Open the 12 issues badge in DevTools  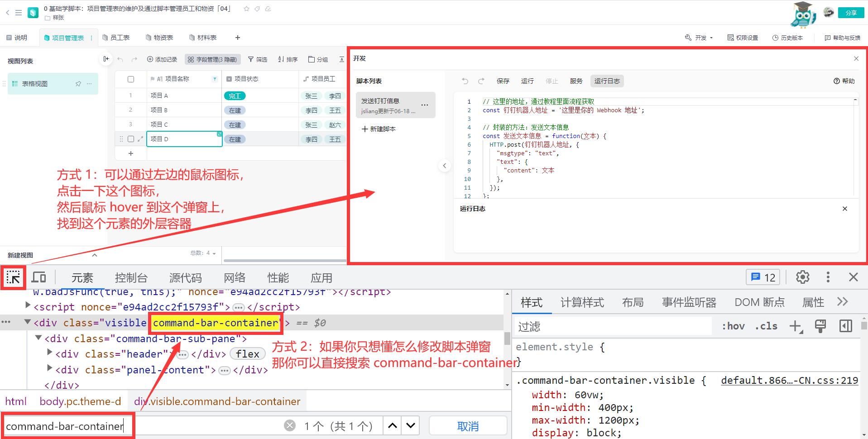[x=763, y=277]
